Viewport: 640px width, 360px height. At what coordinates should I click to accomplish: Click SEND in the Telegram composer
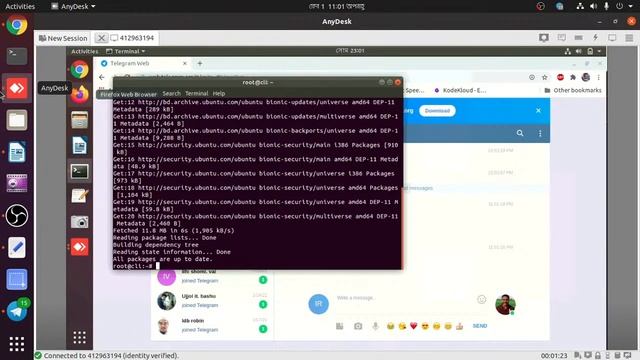pyautogui.click(x=480, y=326)
